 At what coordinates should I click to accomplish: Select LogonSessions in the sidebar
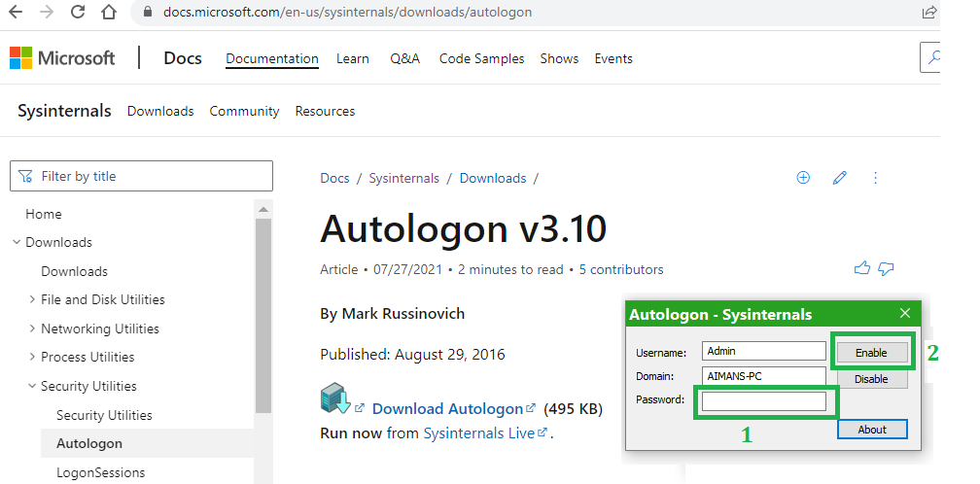tap(100, 472)
